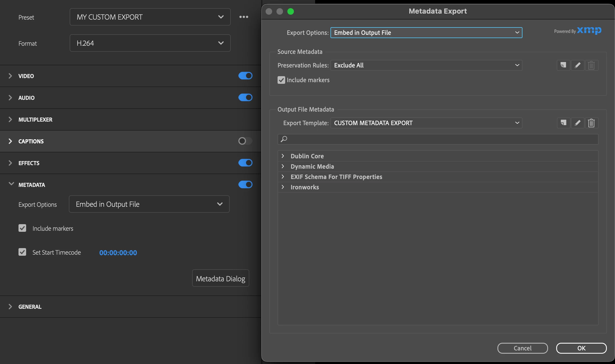The height and width of the screenshot is (364, 615).
Task: Open the Preservation Rules dropdown
Action: coord(426,65)
